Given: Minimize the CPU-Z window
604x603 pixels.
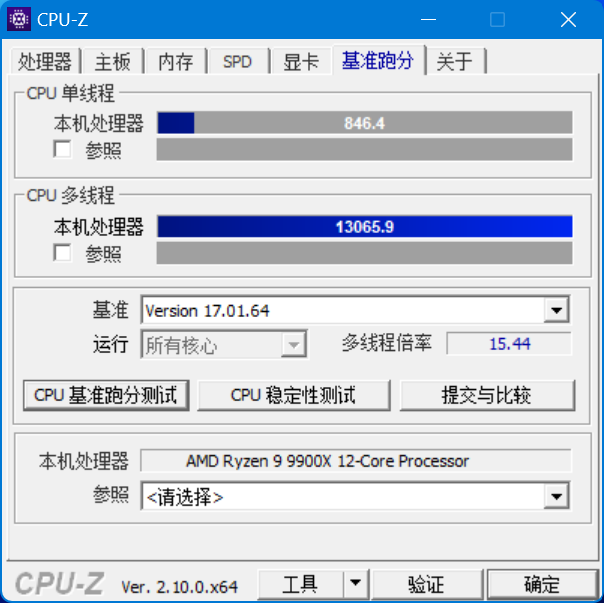Looking at the screenshot, I should pos(428,19).
